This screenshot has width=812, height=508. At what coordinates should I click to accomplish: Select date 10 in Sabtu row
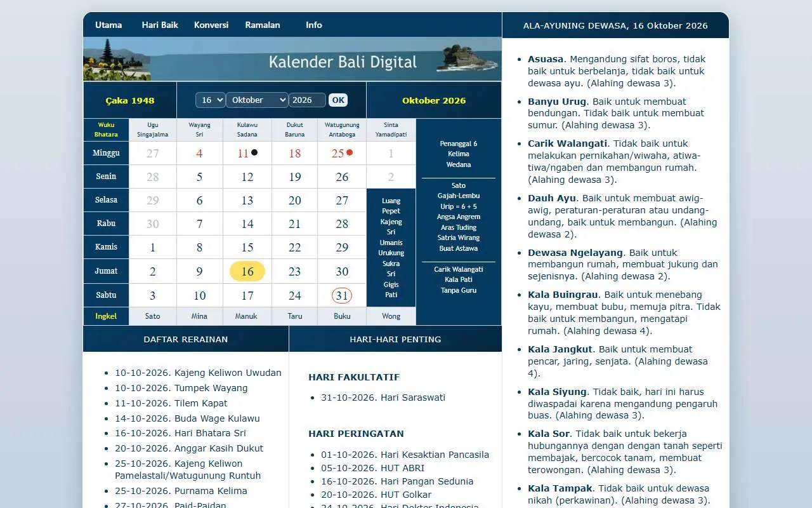click(x=199, y=295)
